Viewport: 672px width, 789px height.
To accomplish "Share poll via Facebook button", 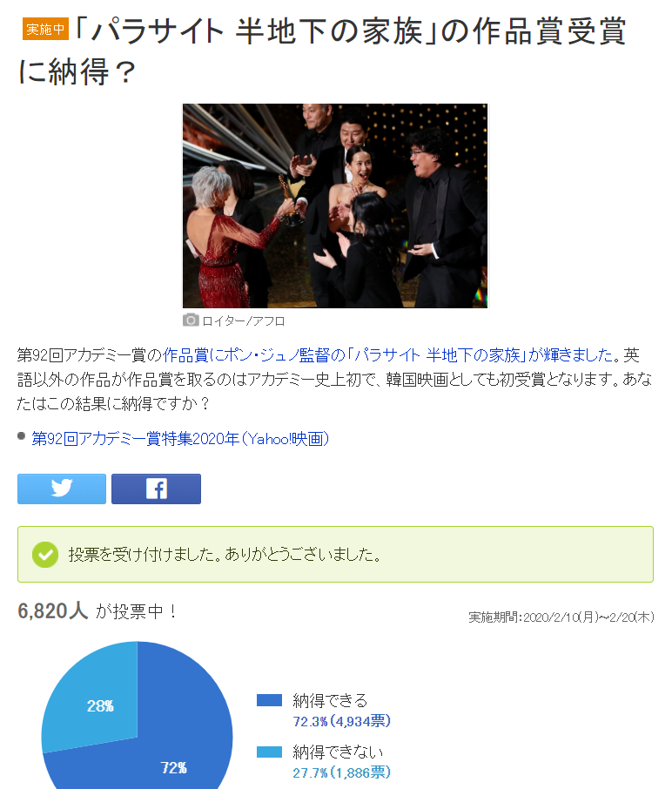I will (x=156, y=489).
